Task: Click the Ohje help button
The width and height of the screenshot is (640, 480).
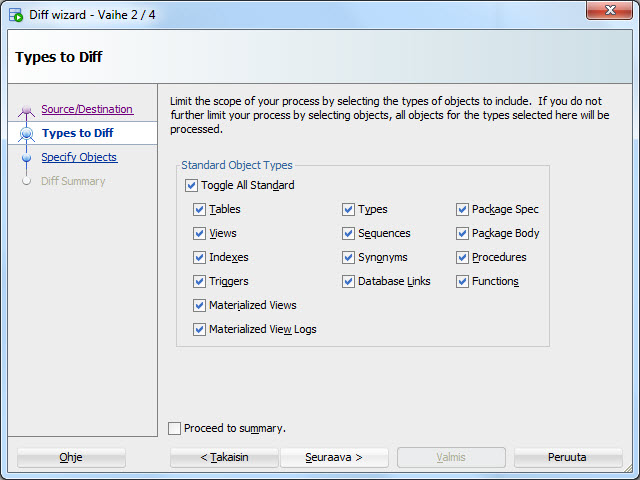Action: [x=71, y=457]
